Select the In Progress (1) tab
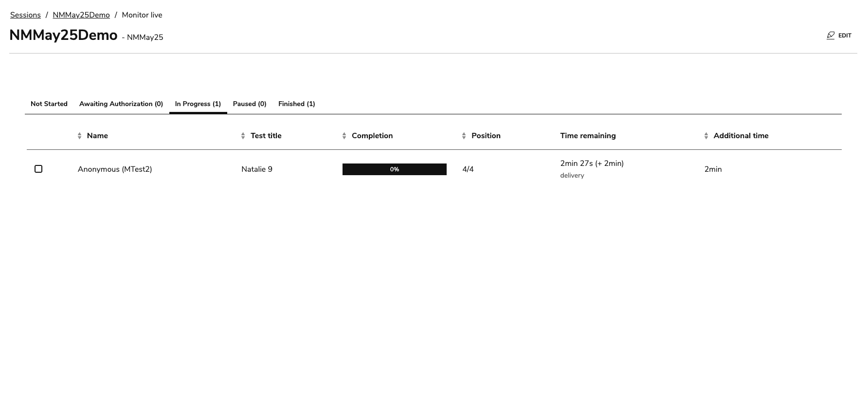868x399 pixels. (x=198, y=104)
